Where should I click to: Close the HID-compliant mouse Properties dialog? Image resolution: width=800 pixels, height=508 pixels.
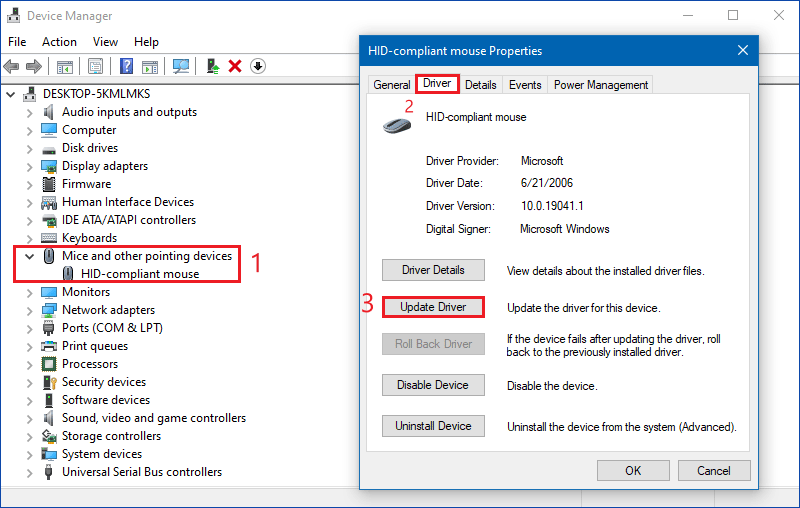click(743, 50)
